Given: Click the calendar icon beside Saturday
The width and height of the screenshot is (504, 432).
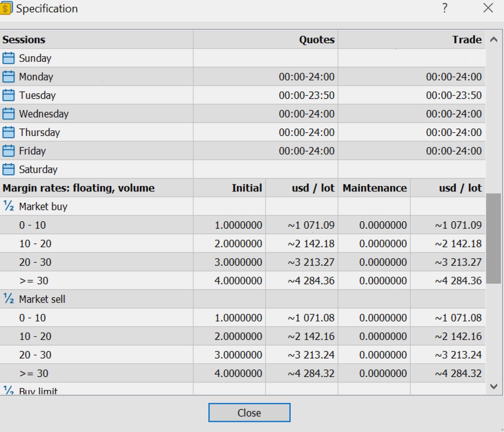Looking at the screenshot, I should [x=8, y=169].
